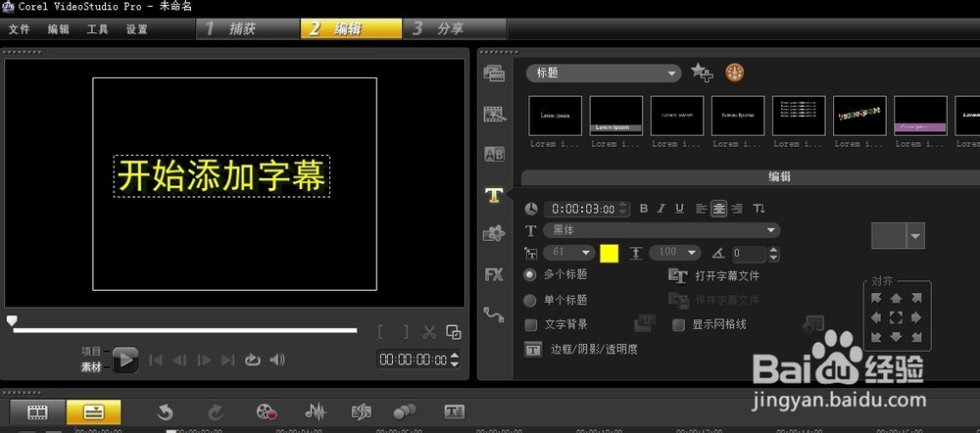The width and height of the screenshot is (980, 433).
Task: Click the system volume speaker icon
Action: [277, 360]
